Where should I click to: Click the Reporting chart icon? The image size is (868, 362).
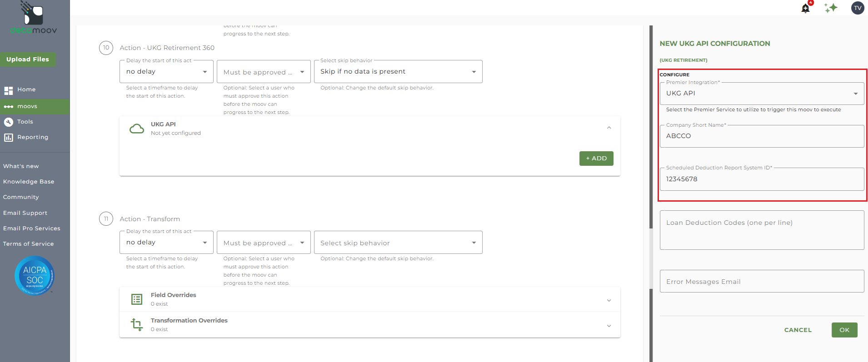pyautogui.click(x=9, y=137)
